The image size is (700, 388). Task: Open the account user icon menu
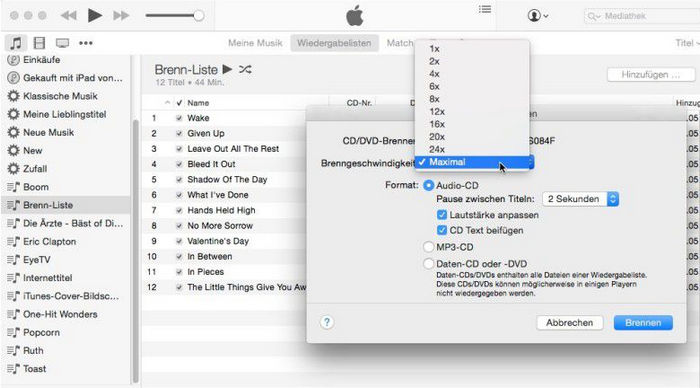[x=538, y=16]
